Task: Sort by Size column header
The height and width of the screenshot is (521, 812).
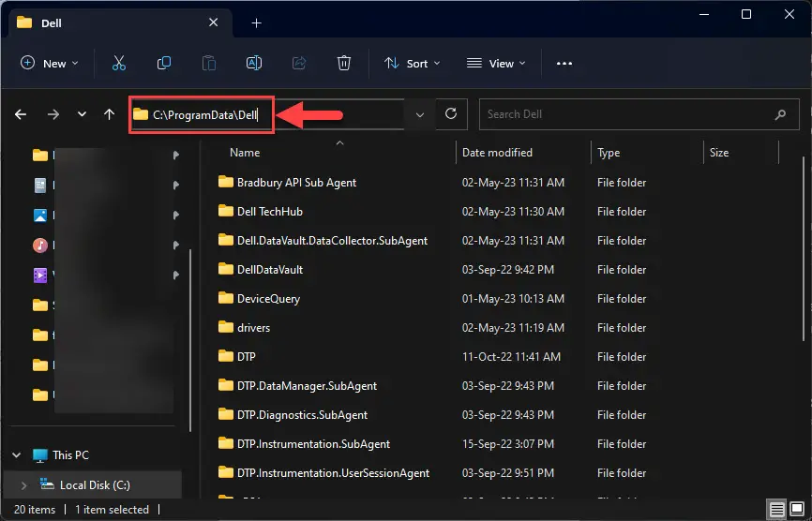Action: 719,153
